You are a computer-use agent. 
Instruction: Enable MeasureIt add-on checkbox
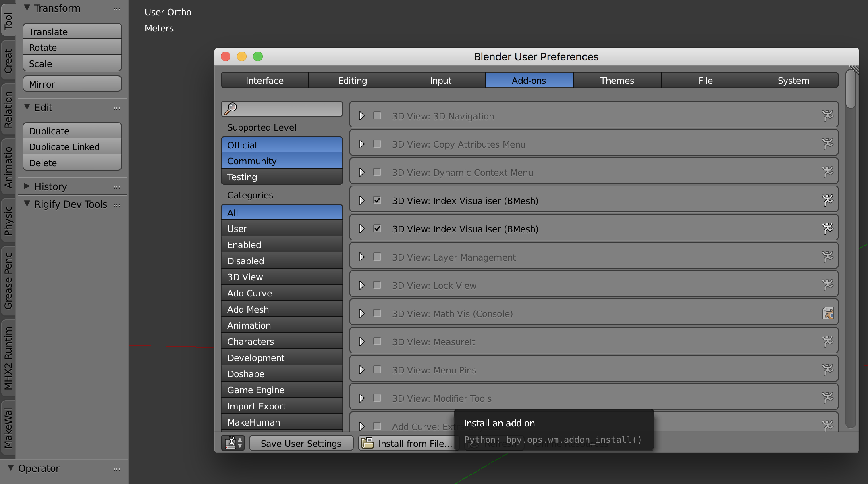[377, 342]
